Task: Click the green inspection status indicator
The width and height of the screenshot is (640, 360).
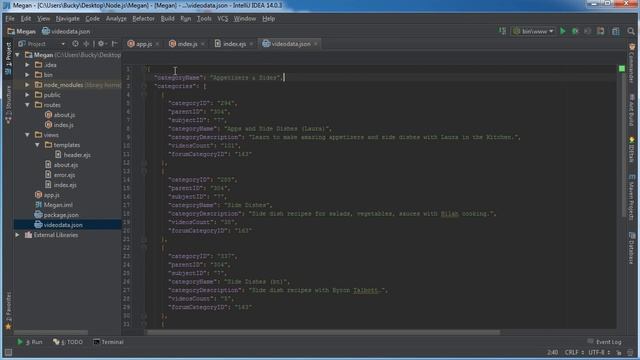Action: 622,69
